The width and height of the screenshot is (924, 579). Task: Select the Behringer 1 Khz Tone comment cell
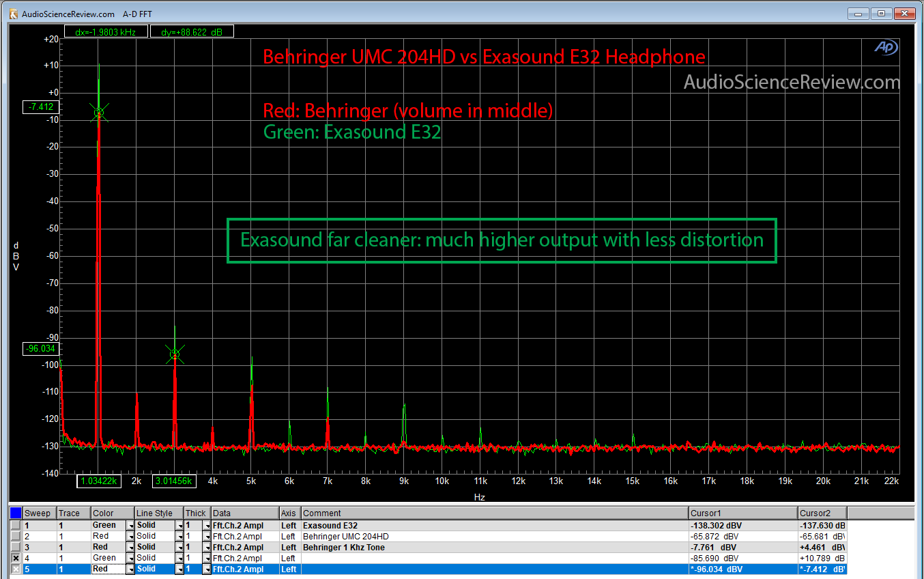(495, 547)
